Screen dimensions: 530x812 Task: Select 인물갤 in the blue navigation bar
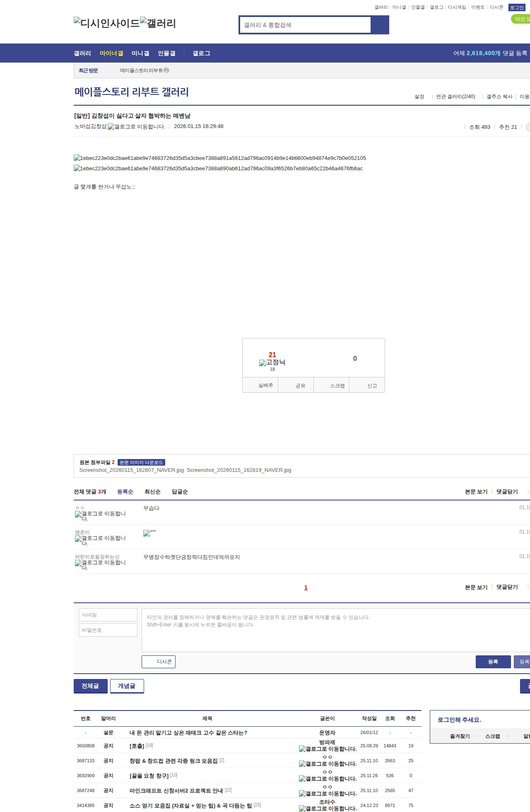(x=166, y=53)
